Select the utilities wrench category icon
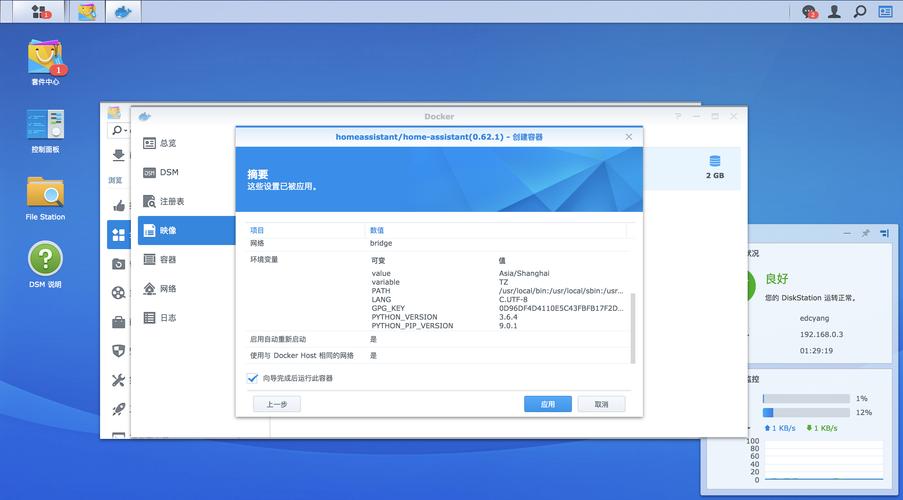Image resolution: width=903 pixels, height=500 pixels. (x=119, y=380)
